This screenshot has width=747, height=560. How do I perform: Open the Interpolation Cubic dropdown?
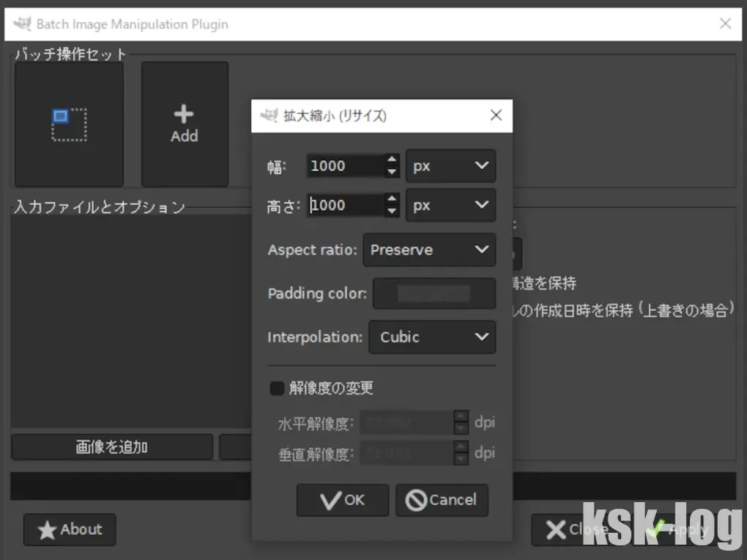pyautogui.click(x=432, y=337)
